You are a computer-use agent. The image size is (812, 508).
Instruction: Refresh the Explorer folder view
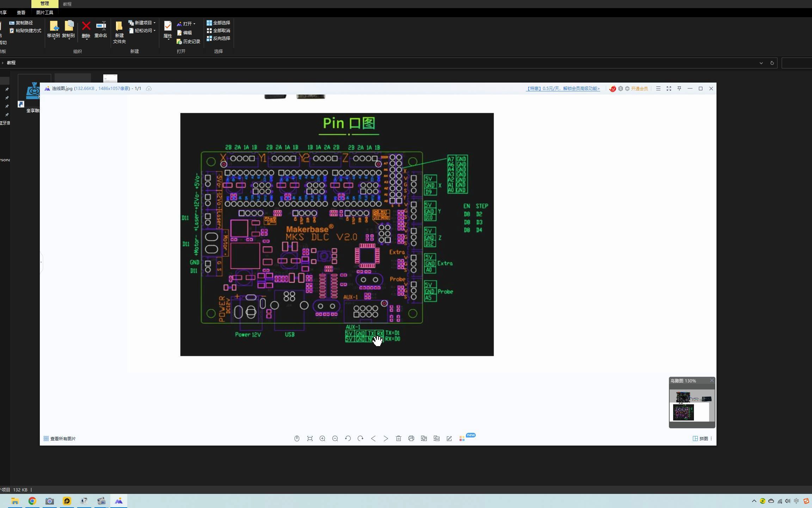coord(772,63)
